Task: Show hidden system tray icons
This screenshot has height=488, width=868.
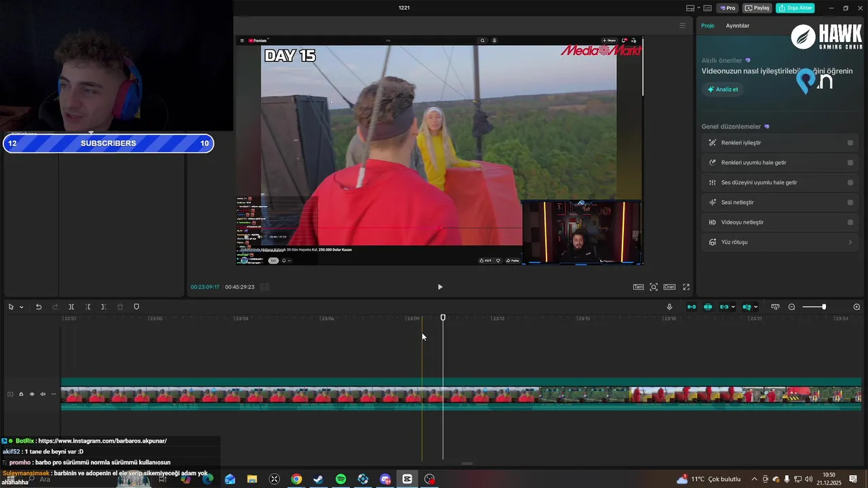Action: tap(754, 479)
